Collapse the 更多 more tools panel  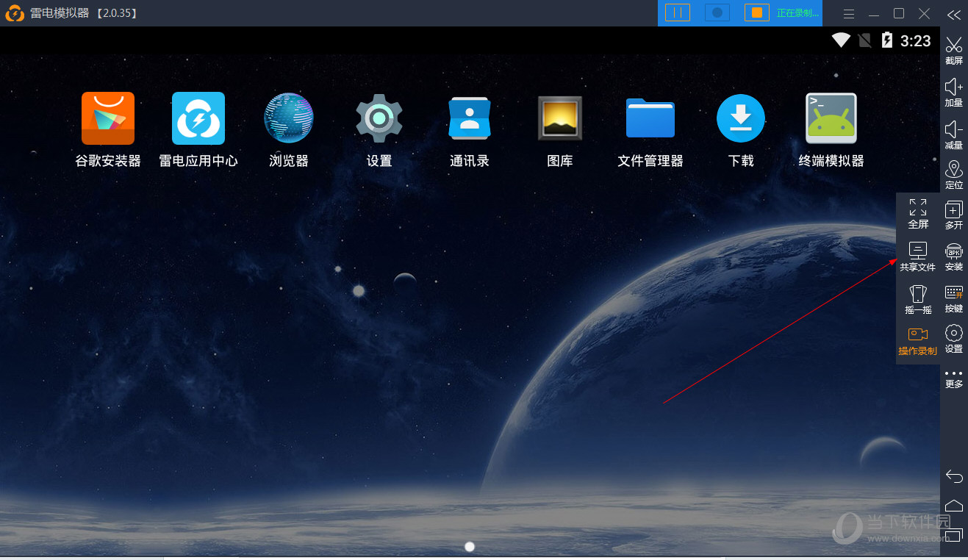954,378
